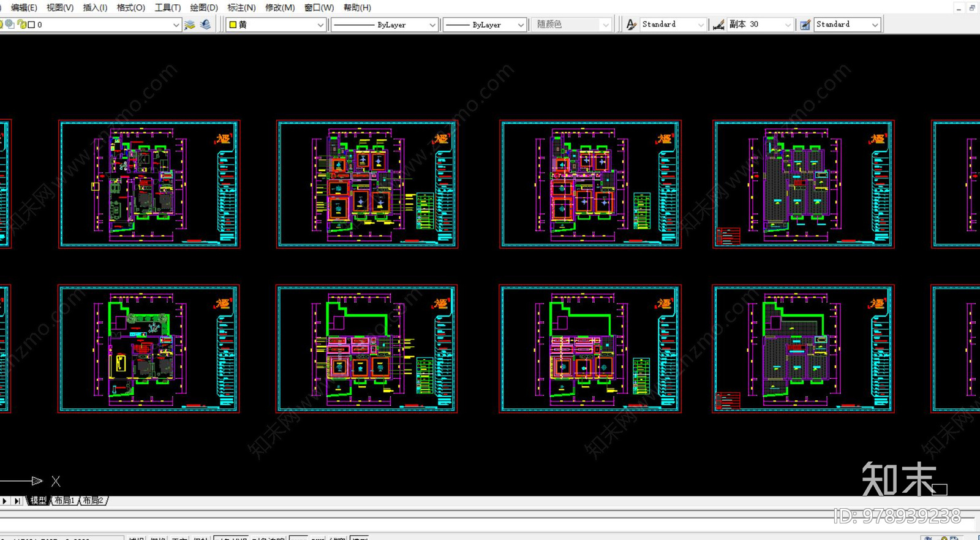Open the 编辑(E) menu
Screen dimensions: 980x540
24,7
